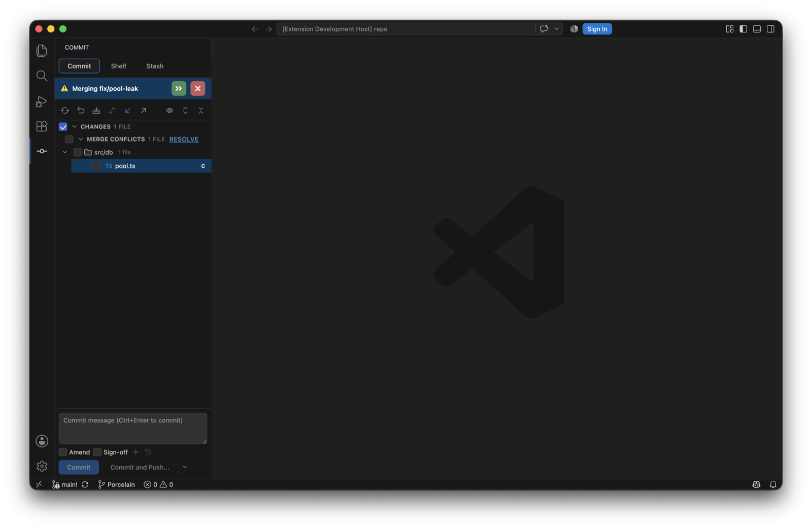
Task: Focus the commit message input field
Action: [x=133, y=428]
